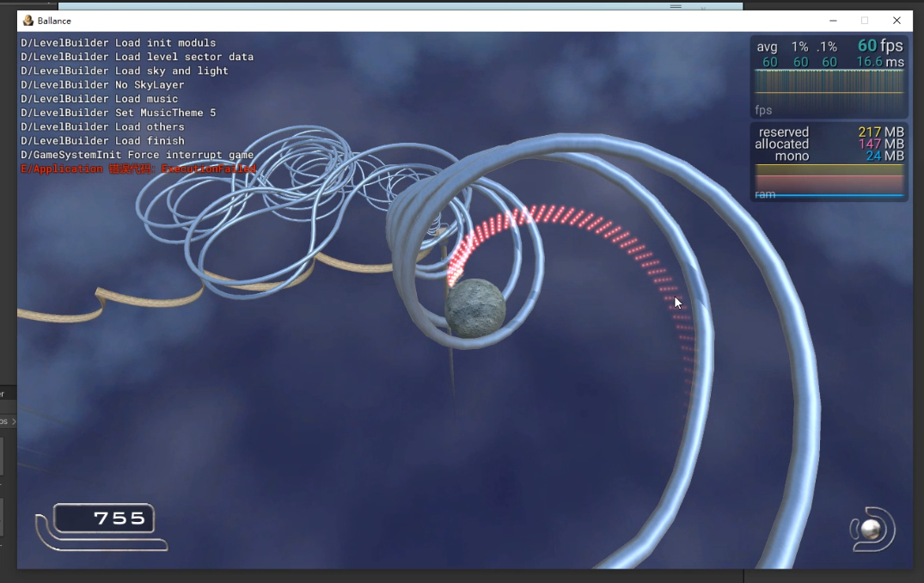The image size is (924, 583).
Task: Click the Ballance app icon in title bar
Action: tap(28, 21)
